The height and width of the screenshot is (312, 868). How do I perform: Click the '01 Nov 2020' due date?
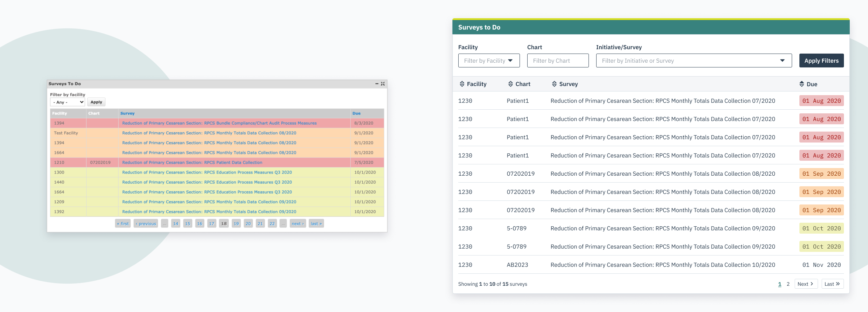(821, 265)
